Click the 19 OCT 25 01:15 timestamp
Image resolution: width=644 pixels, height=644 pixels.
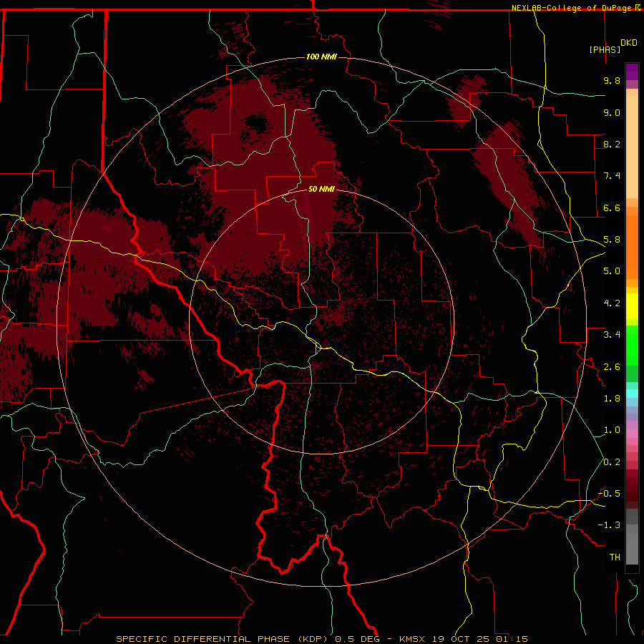479,639
